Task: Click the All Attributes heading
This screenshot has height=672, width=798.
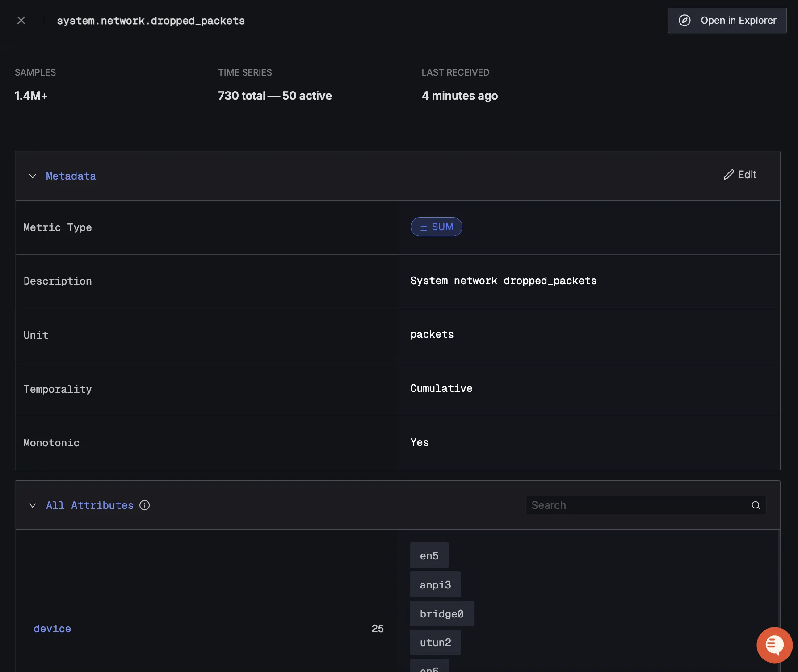Action: [x=90, y=505]
